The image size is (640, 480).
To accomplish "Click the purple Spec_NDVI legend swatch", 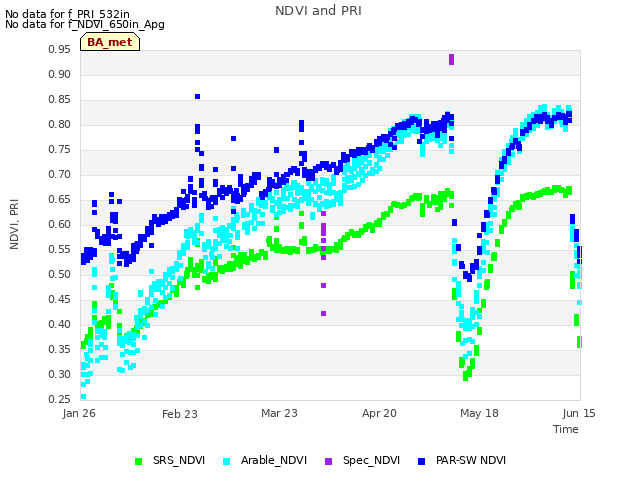I will pyautogui.click(x=329, y=461).
